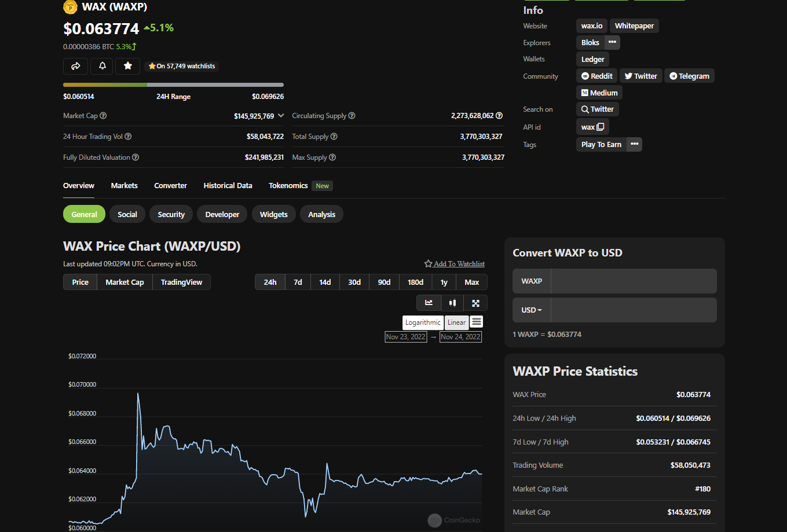Set chart range to 24h
Image resolution: width=787 pixels, height=532 pixels.
270,282
